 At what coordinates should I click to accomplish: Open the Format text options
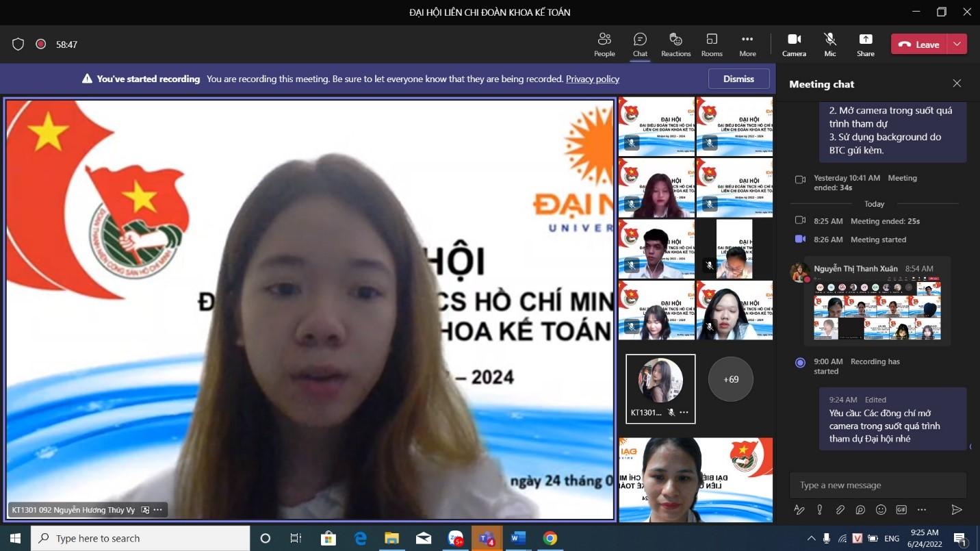[799, 510]
